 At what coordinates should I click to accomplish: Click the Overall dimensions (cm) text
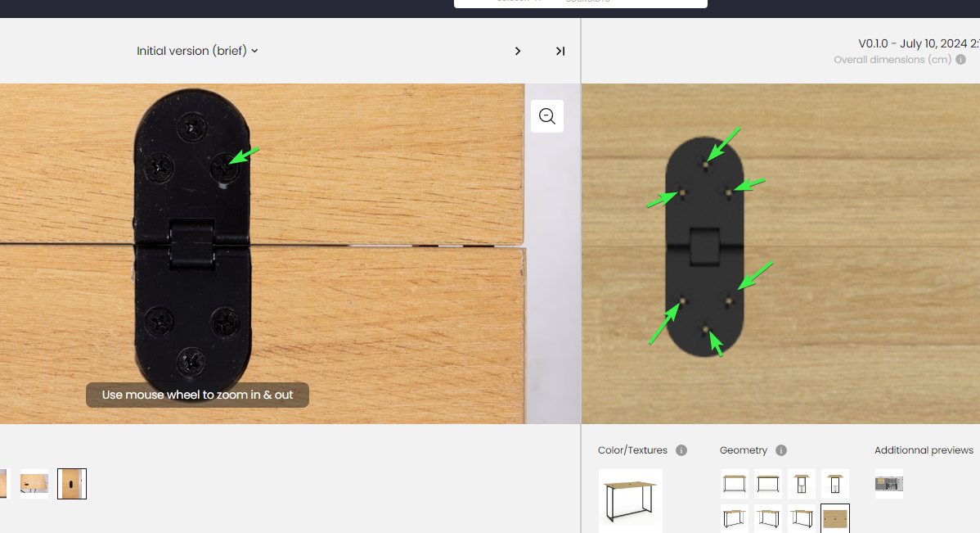[x=892, y=60]
